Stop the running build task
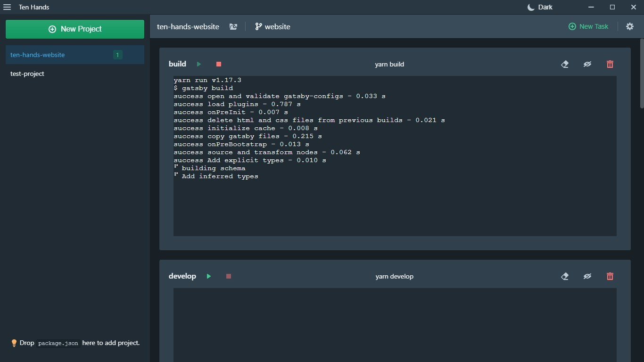This screenshot has height=362, width=644. tap(219, 64)
